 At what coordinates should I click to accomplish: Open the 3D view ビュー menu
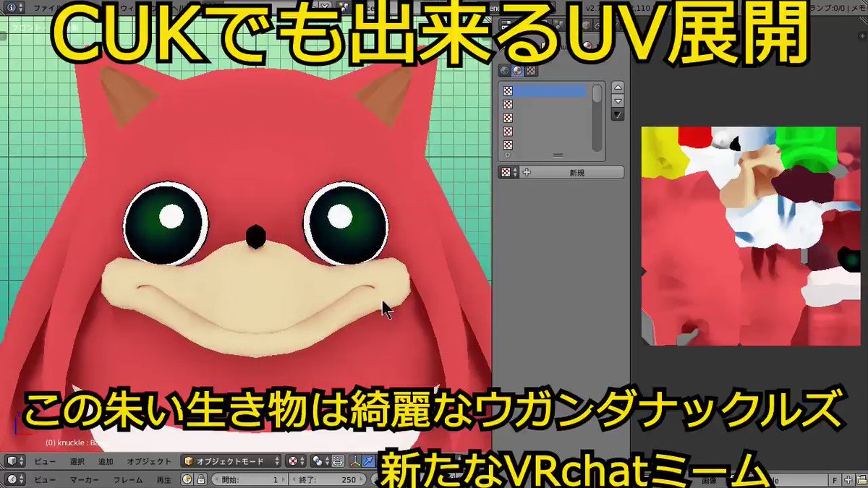coord(46,461)
